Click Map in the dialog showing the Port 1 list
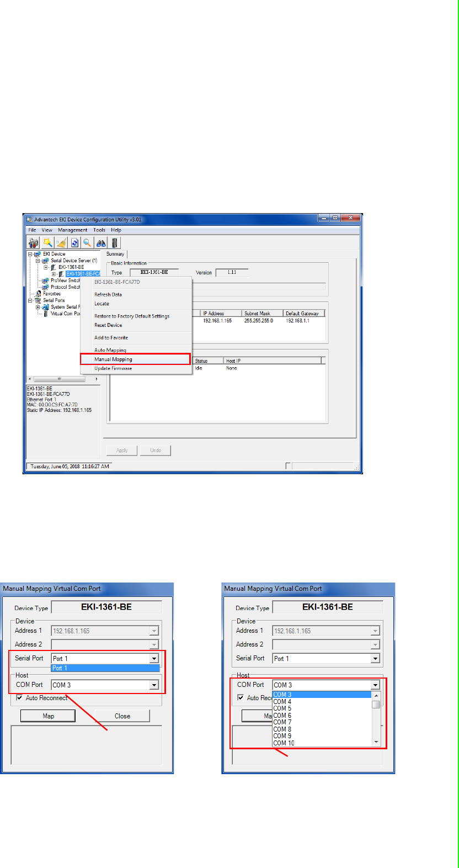This screenshot has width=459, height=868. (x=48, y=716)
